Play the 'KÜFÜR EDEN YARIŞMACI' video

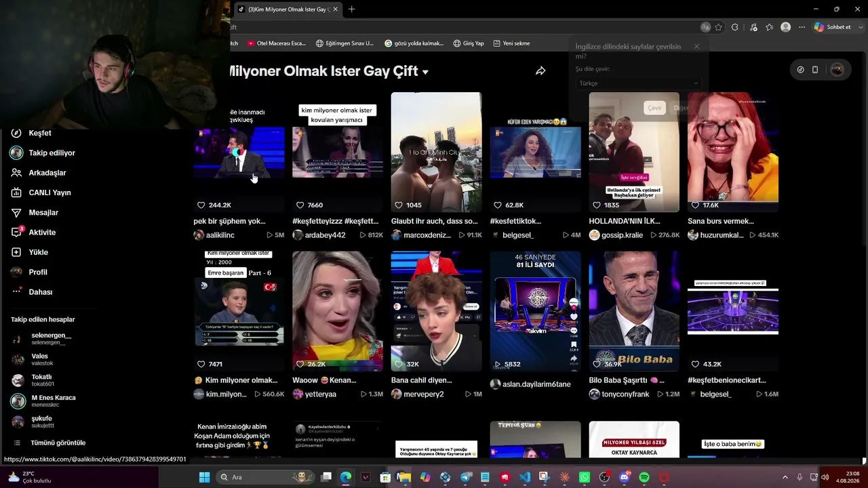coord(535,152)
